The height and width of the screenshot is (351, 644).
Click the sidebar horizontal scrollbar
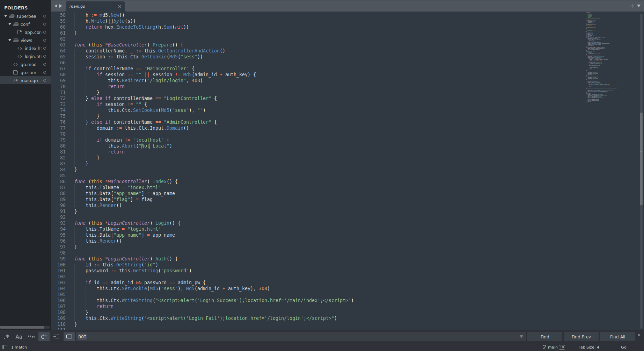pyautogui.click(x=22, y=328)
